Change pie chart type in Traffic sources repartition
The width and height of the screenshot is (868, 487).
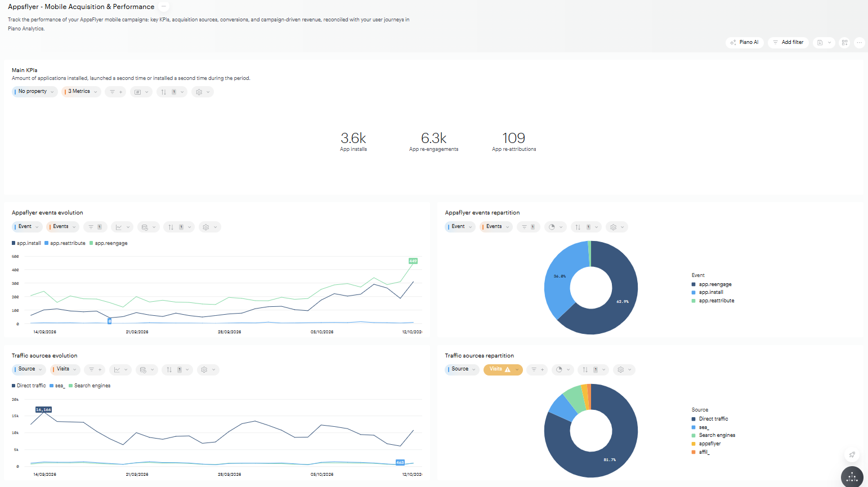point(563,370)
